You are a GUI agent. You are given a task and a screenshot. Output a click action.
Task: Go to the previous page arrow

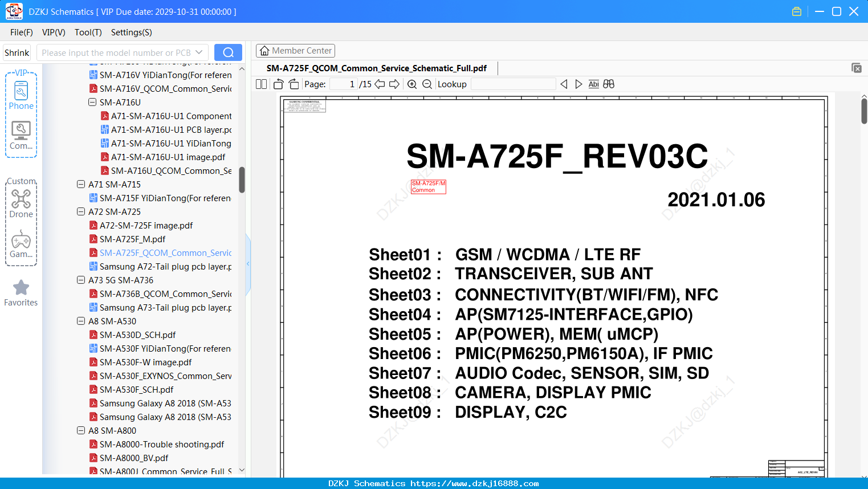click(x=380, y=84)
